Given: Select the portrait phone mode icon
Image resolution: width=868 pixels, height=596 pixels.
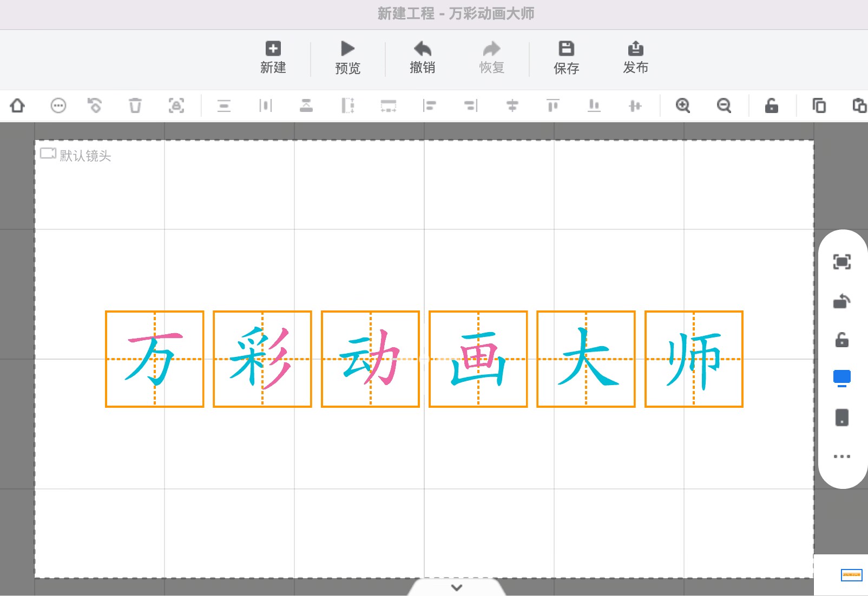Looking at the screenshot, I should pos(841,418).
